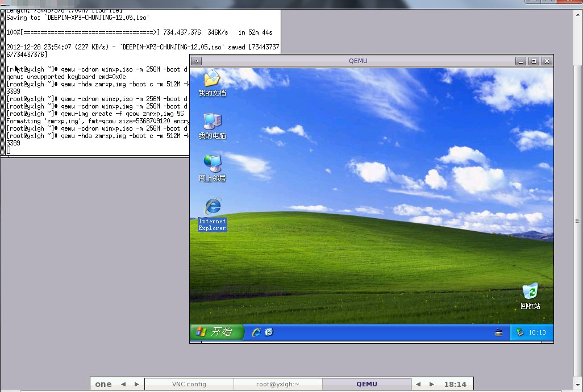Viewport: 583px width, 392px height.
Task: Maximize the QEMU window
Action: (534, 61)
